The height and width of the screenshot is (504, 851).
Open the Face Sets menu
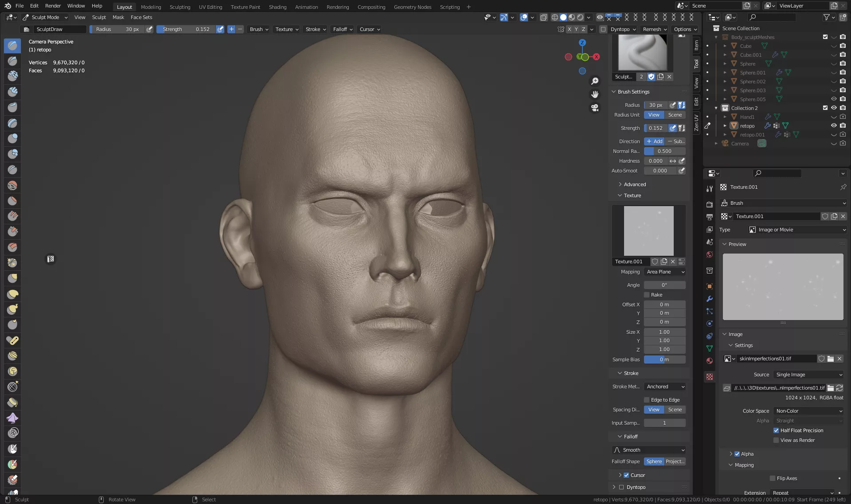[x=141, y=17]
